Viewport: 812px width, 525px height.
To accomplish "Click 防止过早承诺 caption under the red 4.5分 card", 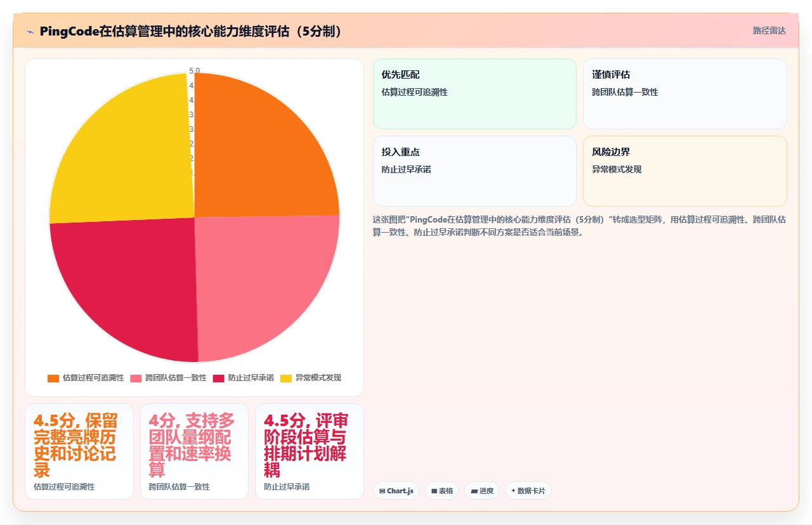I will tap(287, 487).
